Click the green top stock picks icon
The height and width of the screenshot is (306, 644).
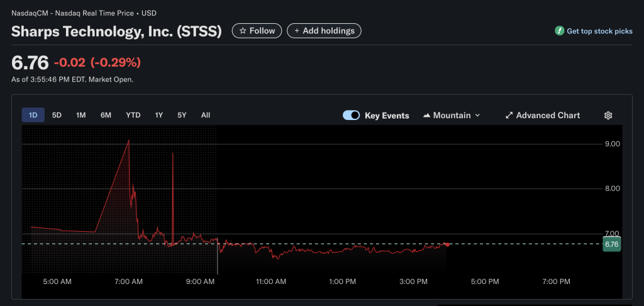[559, 31]
